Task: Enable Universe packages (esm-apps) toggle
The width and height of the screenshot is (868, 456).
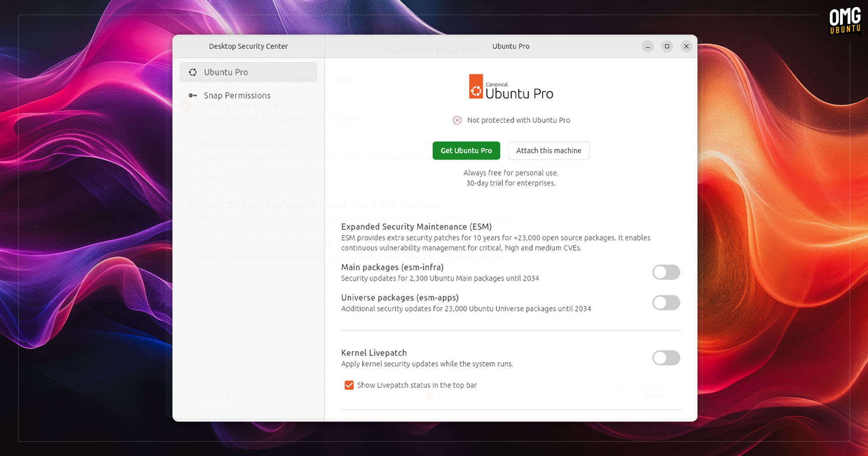Action: click(666, 303)
